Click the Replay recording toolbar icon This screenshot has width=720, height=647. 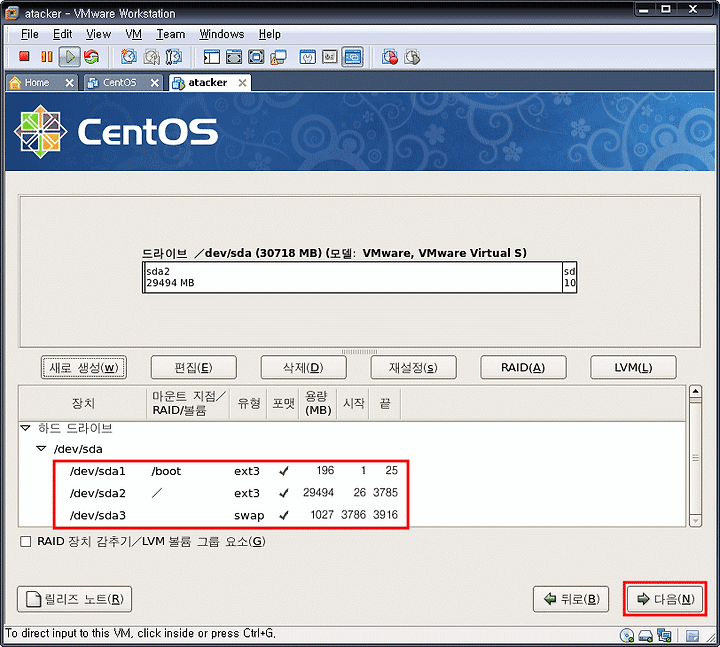pos(412,57)
